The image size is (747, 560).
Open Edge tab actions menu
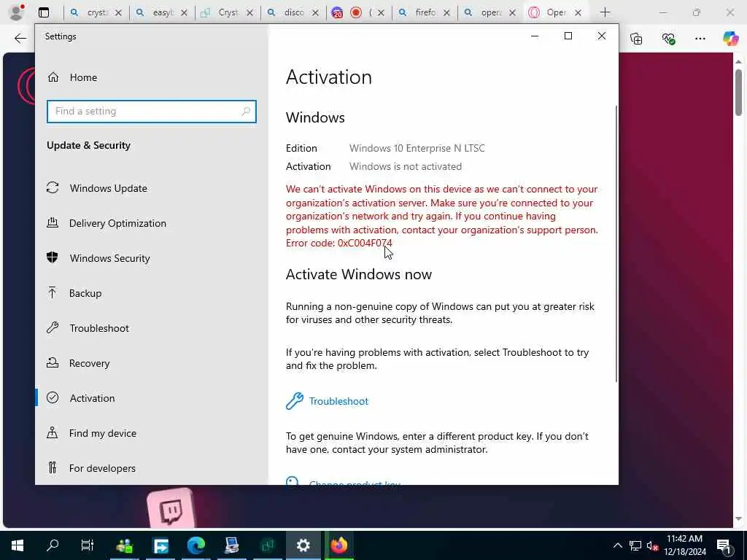(43, 12)
